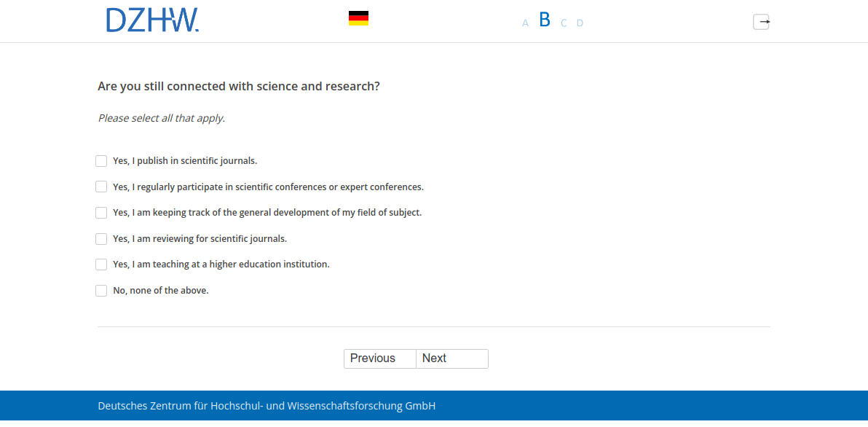Click the footer text Deutsches Zentrum für Hochschul-
Screen dimensions: 868x427
267,406
